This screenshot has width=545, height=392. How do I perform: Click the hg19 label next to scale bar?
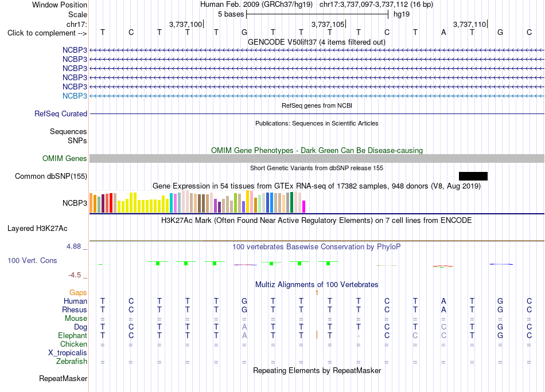(x=402, y=14)
